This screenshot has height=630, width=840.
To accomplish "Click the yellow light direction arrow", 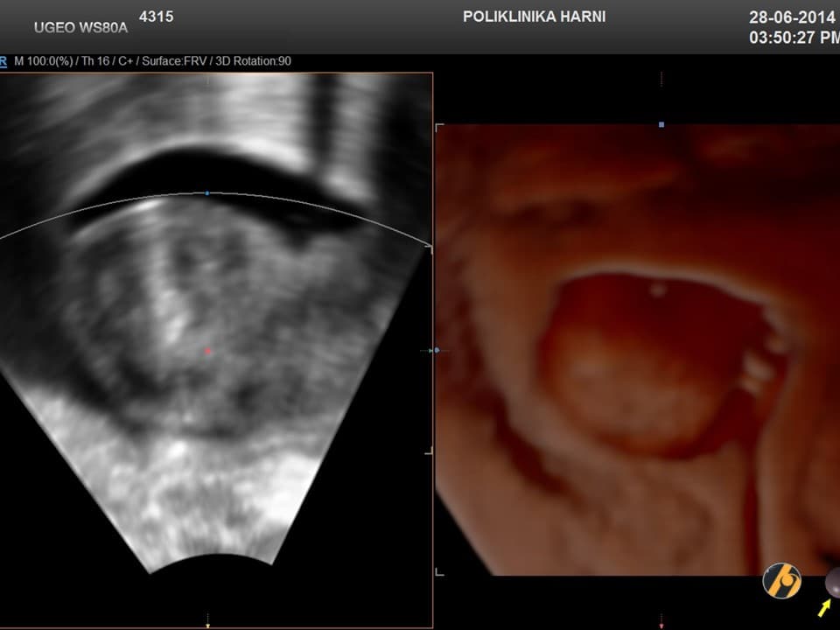I will [x=824, y=607].
